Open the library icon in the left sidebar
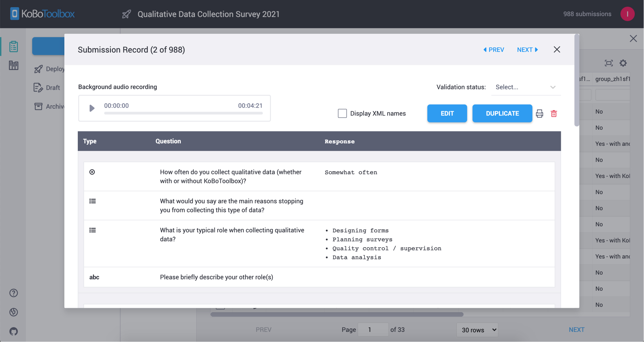The height and width of the screenshot is (342, 644). [13, 66]
